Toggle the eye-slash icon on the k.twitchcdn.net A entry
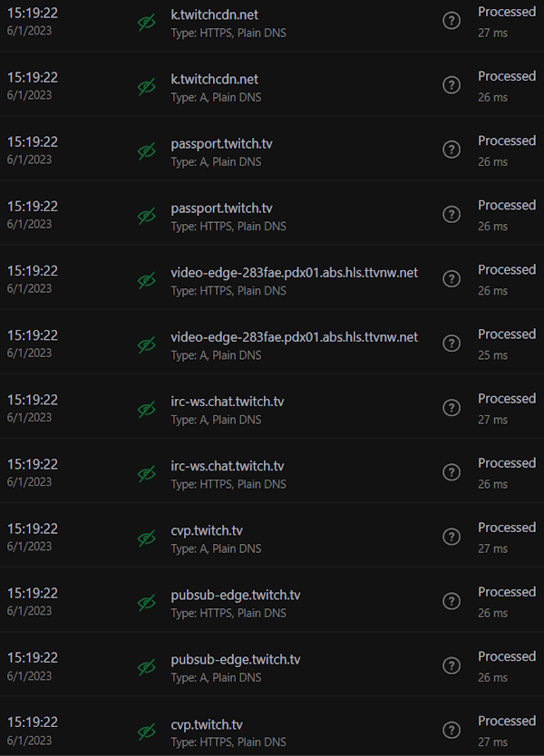Screen dimensions: 544x756 coord(147,84)
